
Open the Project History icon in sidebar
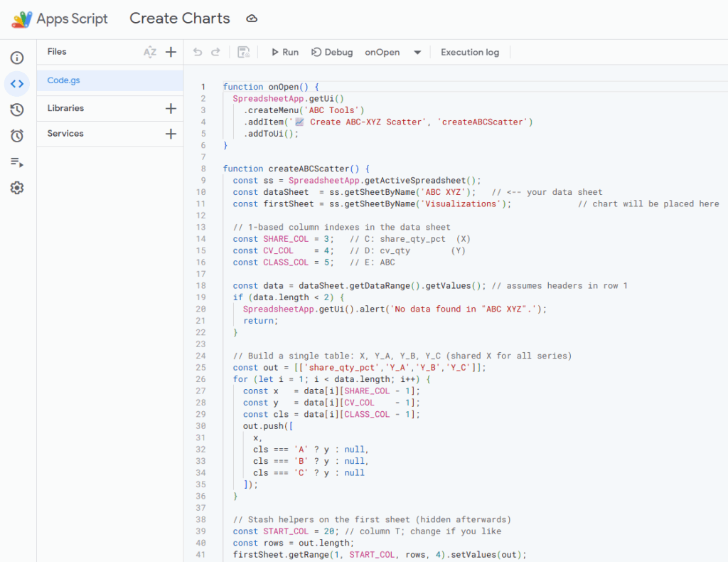(x=17, y=110)
